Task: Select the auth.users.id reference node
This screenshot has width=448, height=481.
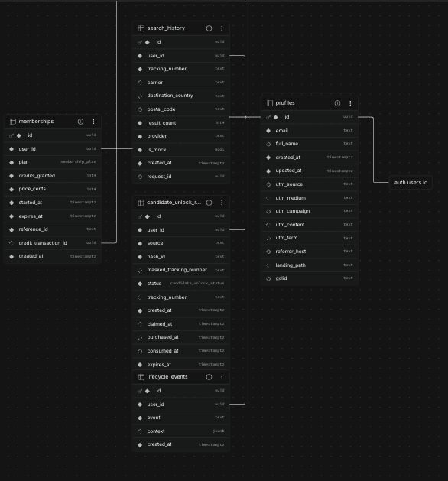Action: click(411, 183)
